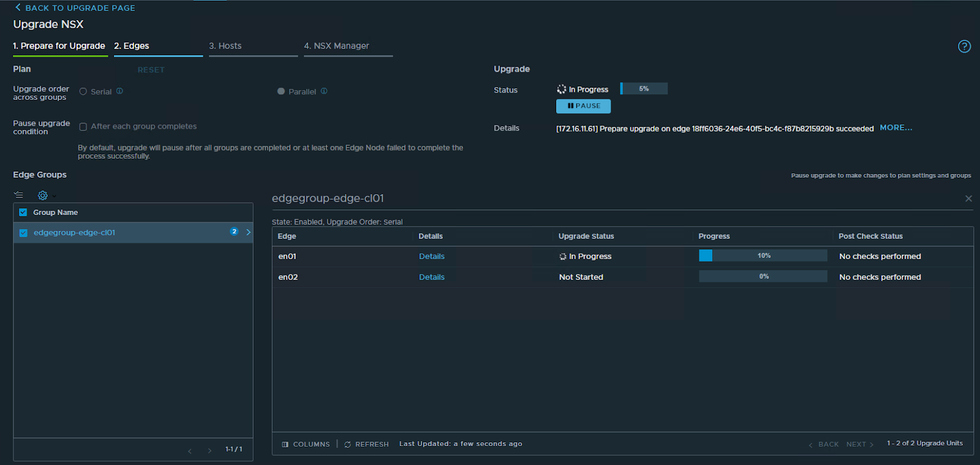
Task: Uncheck the edgegroup-edge-cl01 row checkbox
Action: [x=23, y=233]
